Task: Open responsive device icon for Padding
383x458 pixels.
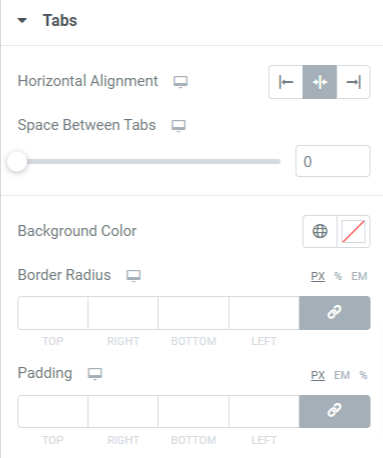Action: point(95,374)
